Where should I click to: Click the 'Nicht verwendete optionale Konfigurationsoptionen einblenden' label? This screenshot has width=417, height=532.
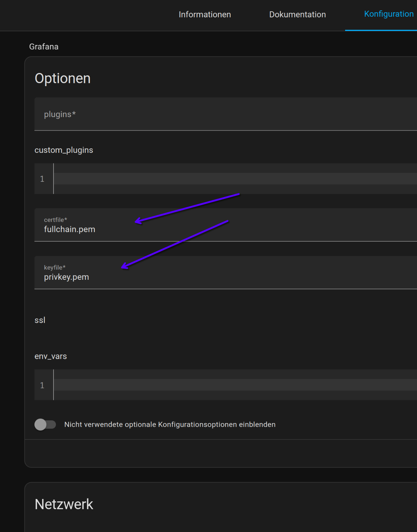170,424
